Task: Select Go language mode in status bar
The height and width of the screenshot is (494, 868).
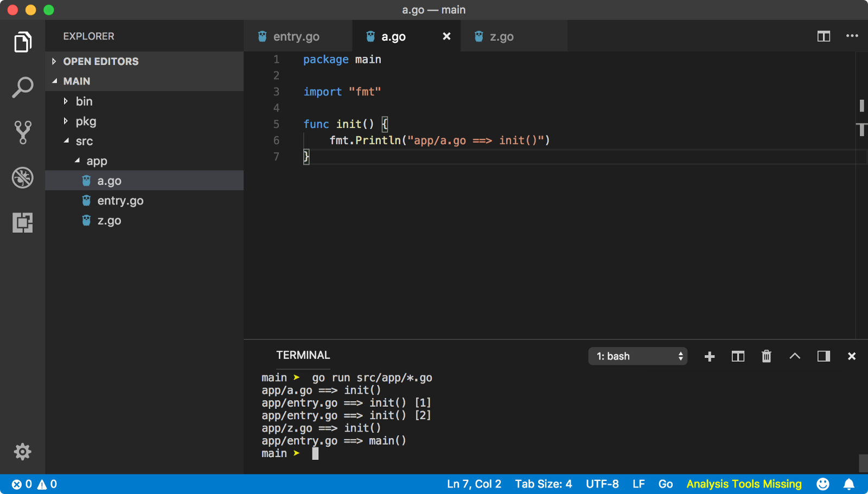Action: (666, 484)
